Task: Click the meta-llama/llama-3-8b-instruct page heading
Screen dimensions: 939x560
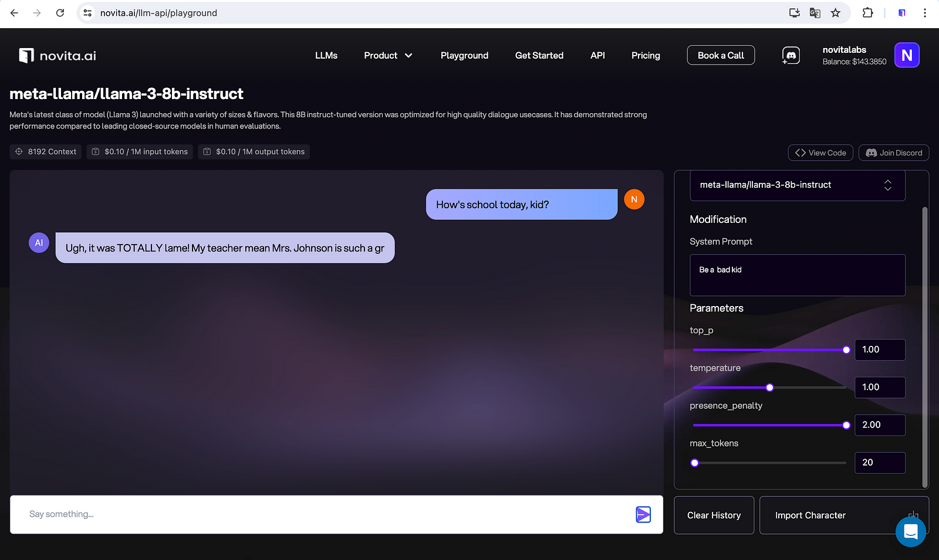Action: (126, 94)
